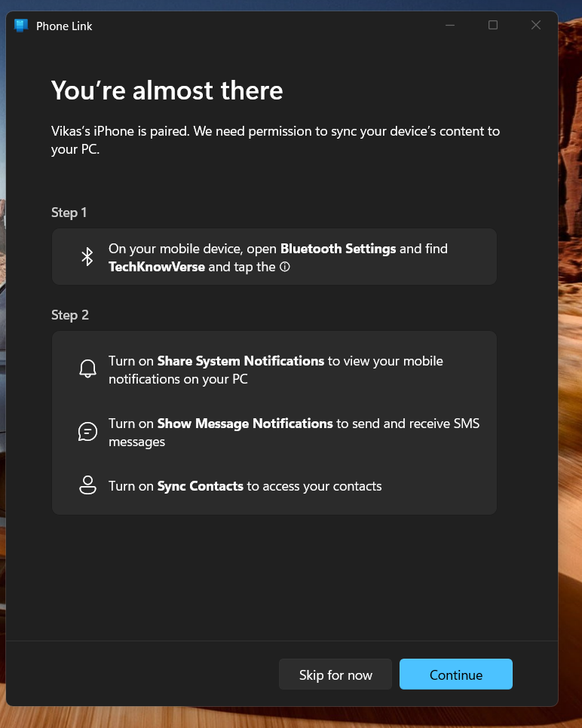Click the contacts person icon

click(x=88, y=485)
